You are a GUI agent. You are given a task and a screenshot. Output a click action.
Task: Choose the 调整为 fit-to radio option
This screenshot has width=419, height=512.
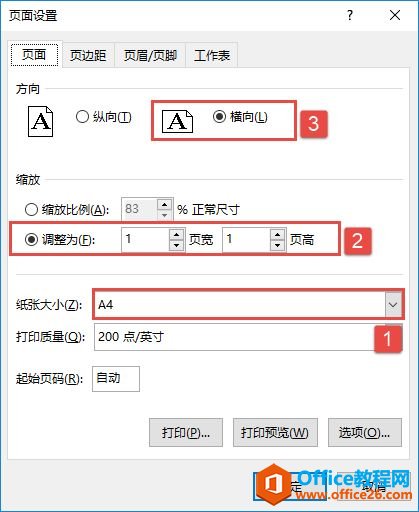pyautogui.click(x=31, y=239)
